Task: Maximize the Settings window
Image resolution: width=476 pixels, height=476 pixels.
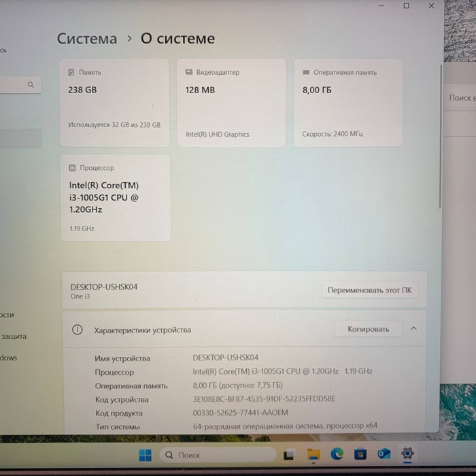Action: point(406,5)
